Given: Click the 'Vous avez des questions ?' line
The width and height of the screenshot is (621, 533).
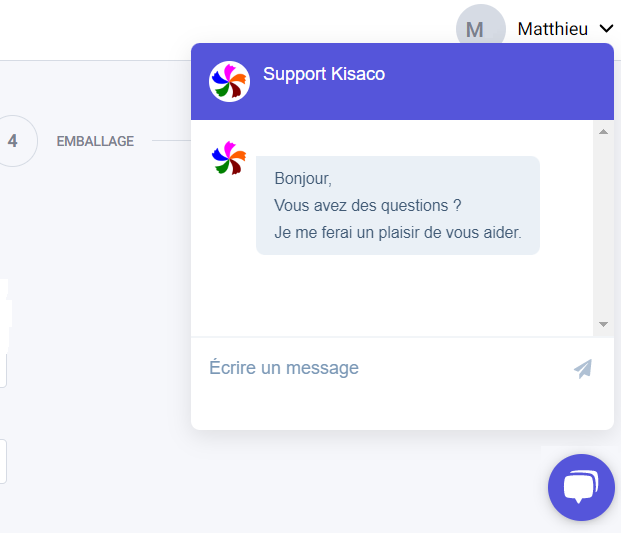Looking at the screenshot, I should [368, 206].
